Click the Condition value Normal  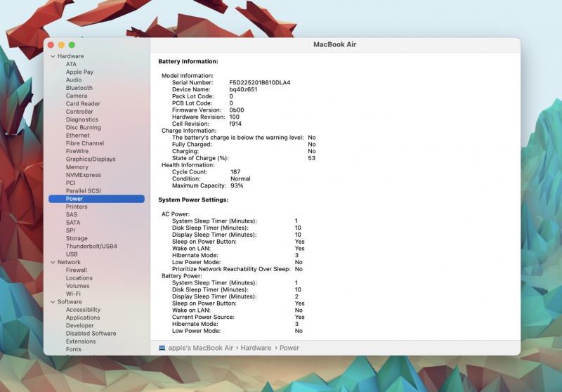(240, 178)
